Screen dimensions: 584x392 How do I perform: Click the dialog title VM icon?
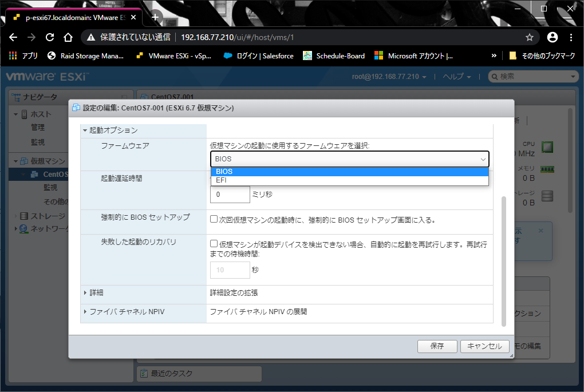click(76, 108)
